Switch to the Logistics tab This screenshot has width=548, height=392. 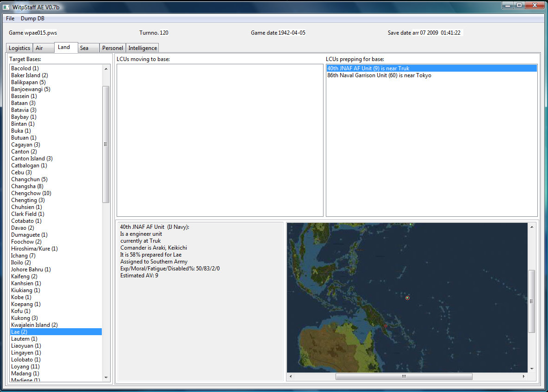tap(19, 48)
